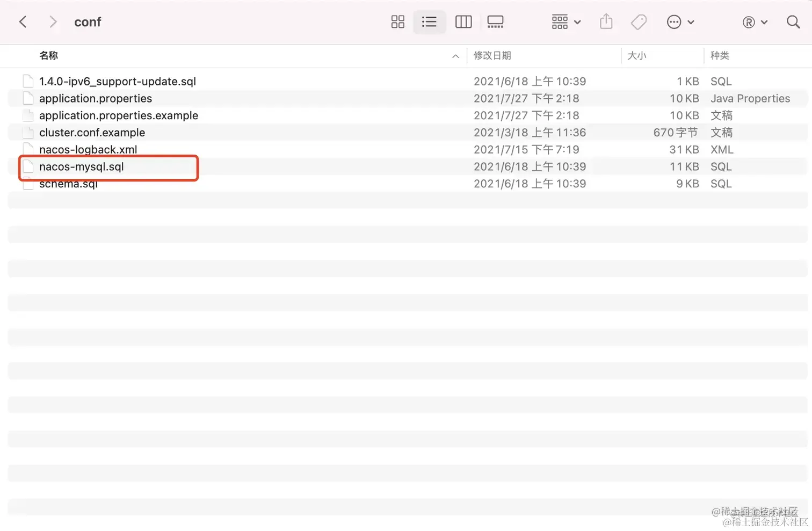Click file icon of application.properties

(x=28, y=98)
